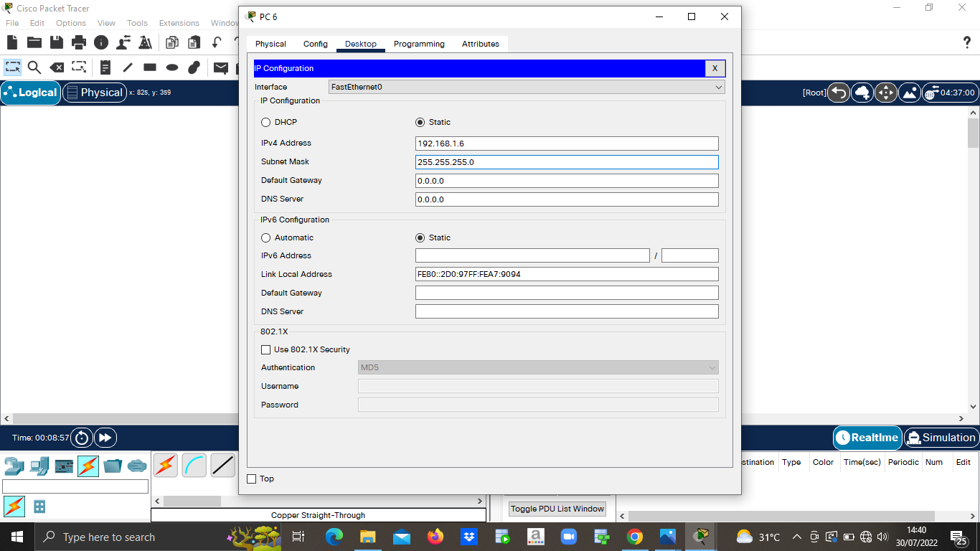
Task: Choose the Connections lightning category
Action: tap(88, 466)
